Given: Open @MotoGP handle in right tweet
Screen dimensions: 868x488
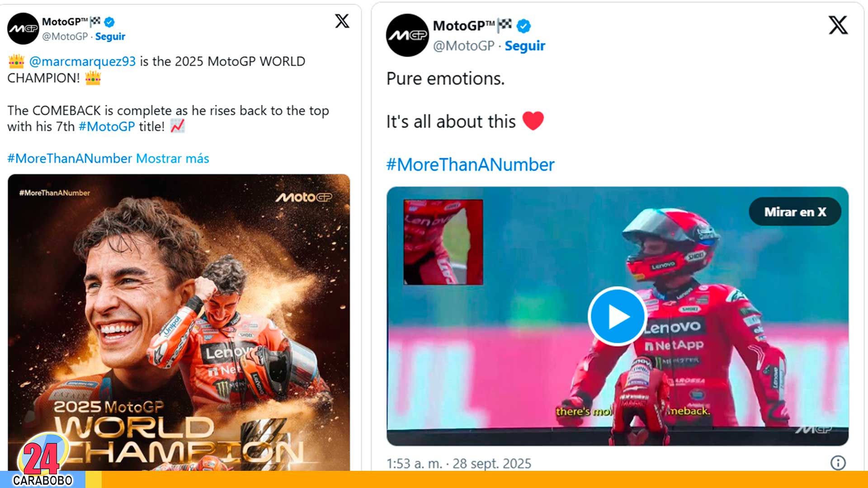Looking at the screenshot, I should click(x=464, y=46).
